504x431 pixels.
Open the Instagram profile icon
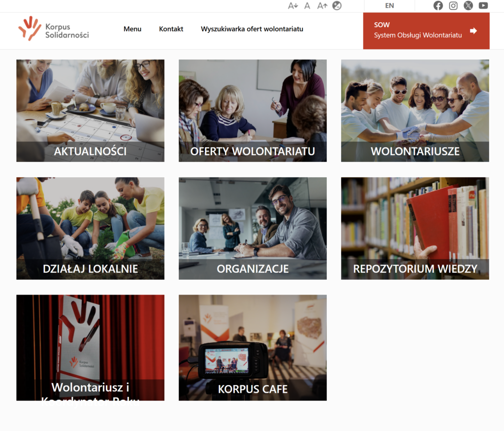pyautogui.click(x=453, y=6)
